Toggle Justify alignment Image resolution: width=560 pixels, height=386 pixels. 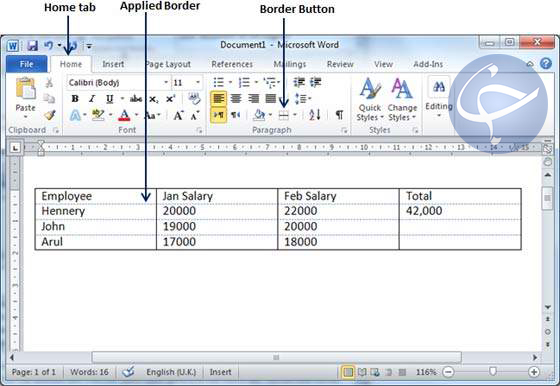271,99
